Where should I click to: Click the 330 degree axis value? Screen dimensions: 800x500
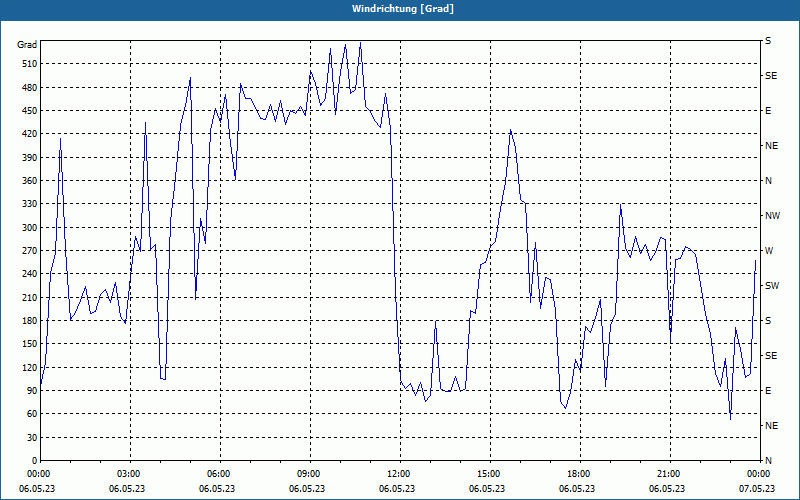(x=30, y=204)
